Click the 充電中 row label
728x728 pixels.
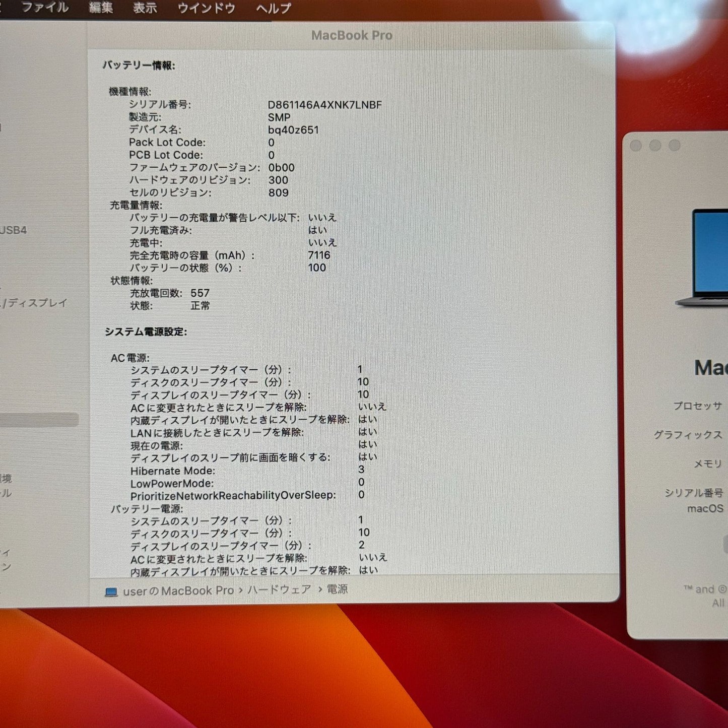point(146,243)
